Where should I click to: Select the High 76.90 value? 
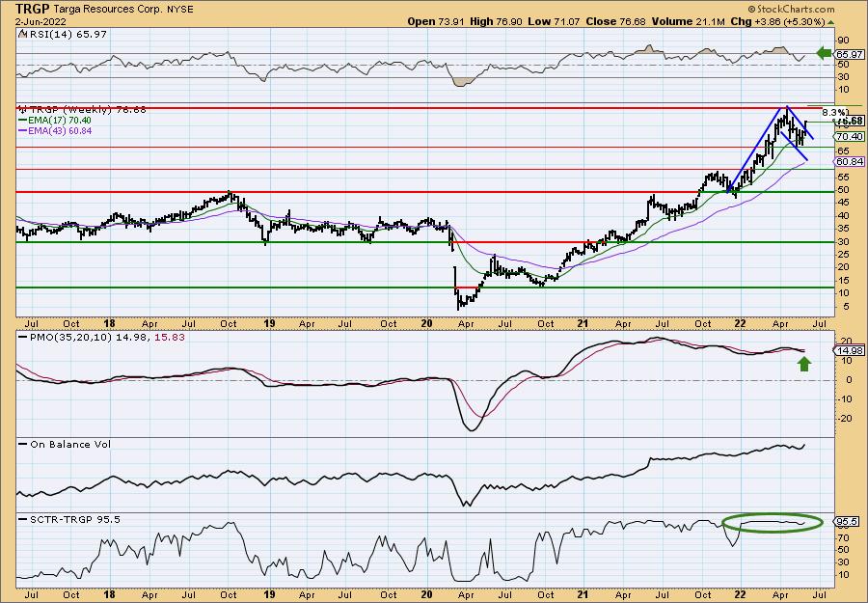coord(495,21)
